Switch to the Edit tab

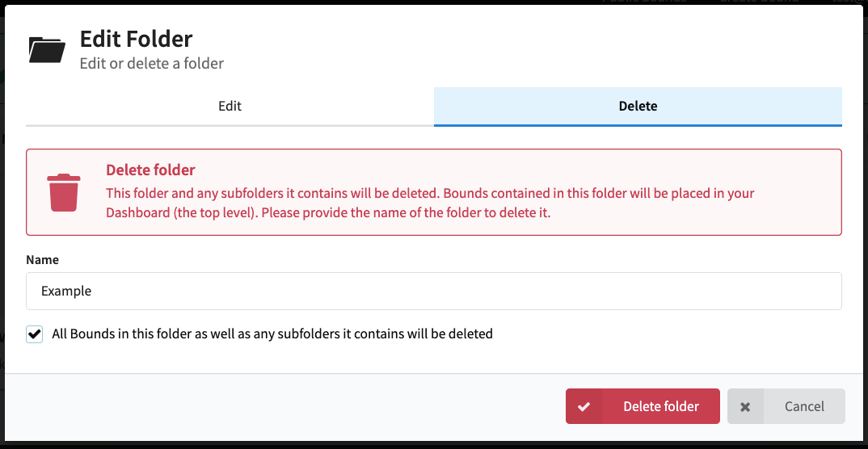(230, 106)
